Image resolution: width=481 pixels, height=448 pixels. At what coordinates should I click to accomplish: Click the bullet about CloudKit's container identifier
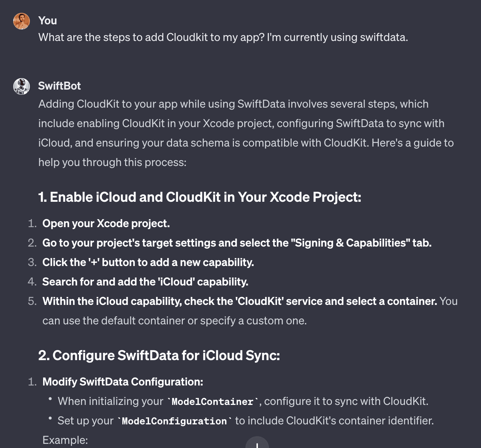tap(246, 421)
